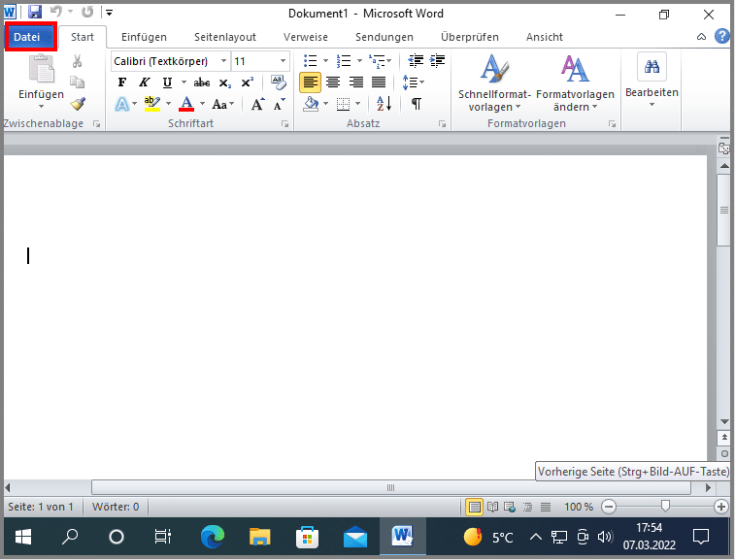
Task: Toggle bold formatting
Action: point(122,82)
